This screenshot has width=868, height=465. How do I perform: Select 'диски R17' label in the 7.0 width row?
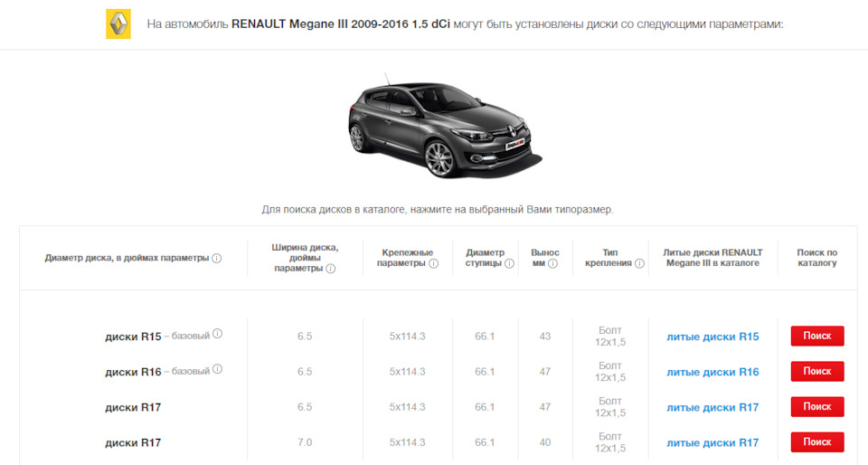coord(133,443)
